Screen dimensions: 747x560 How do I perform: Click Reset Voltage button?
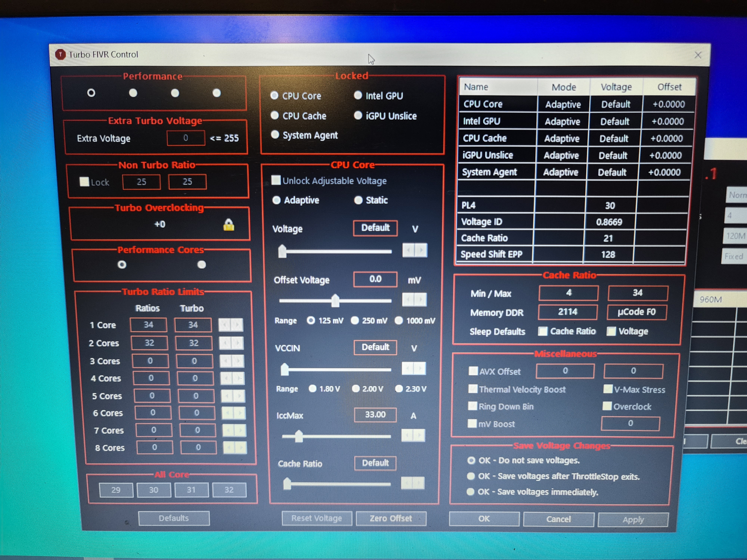coord(317,518)
